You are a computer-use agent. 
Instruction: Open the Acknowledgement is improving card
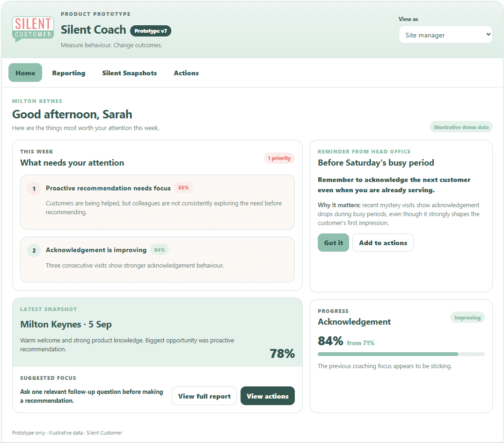click(x=158, y=260)
